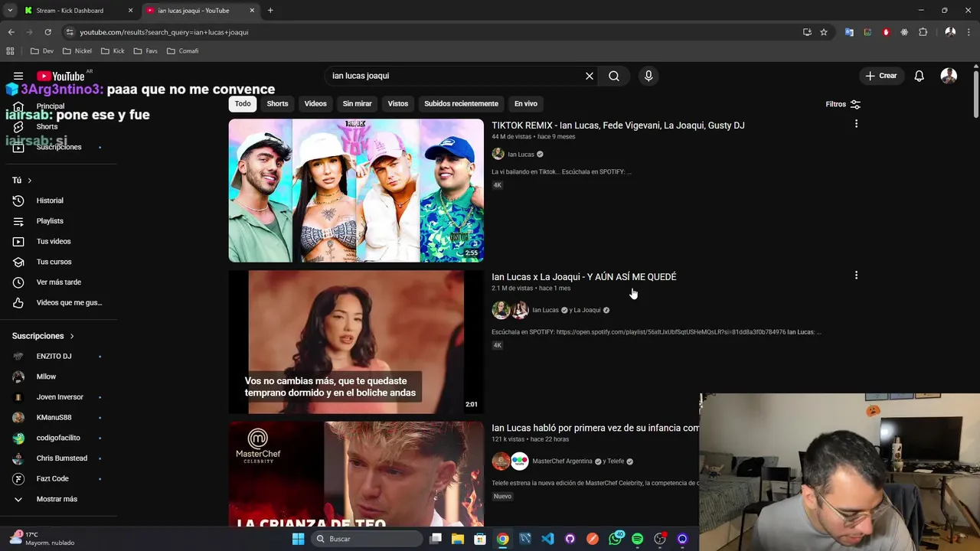Select the En vivo filter chip
Screen dimensions: 980x551
[525, 104]
